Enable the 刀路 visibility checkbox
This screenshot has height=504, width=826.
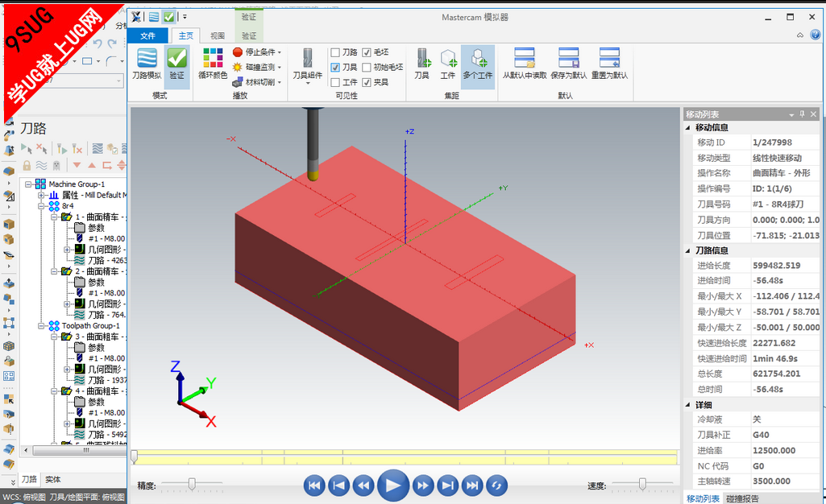point(335,52)
